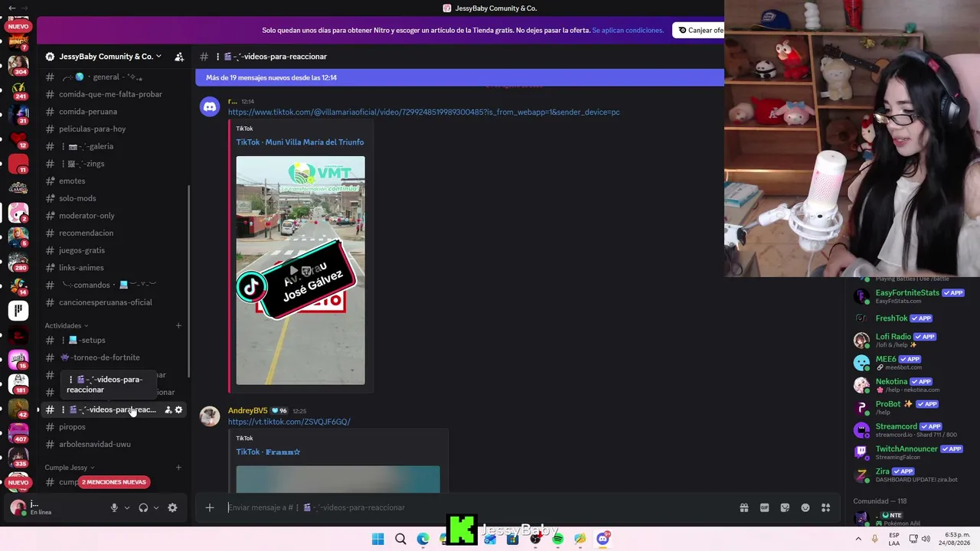
Task: Open the juegos-gratis channel
Action: [111, 250]
